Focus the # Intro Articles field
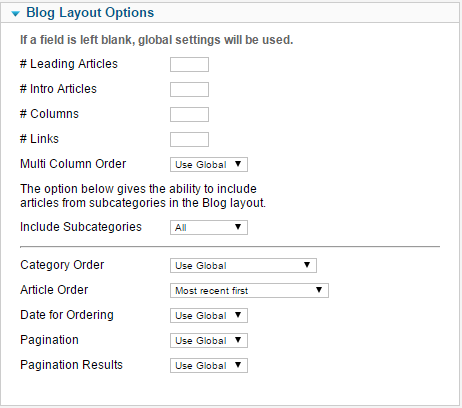This screenshot has height=408, width=462. (x=189, y=89)
